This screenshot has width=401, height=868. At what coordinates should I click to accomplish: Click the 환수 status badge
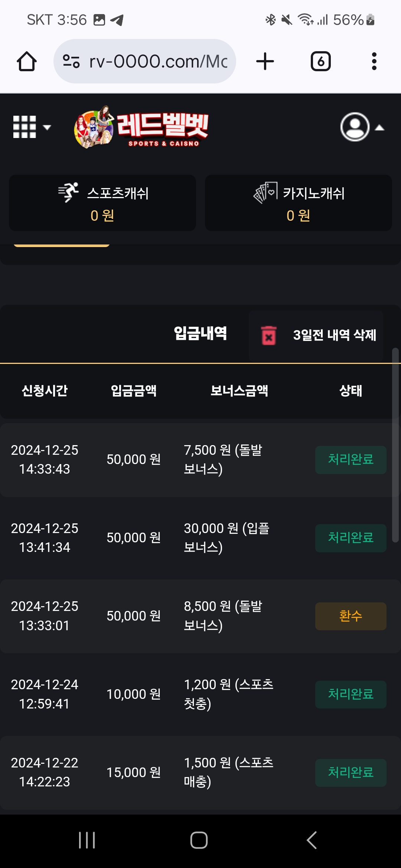[351, 616]
